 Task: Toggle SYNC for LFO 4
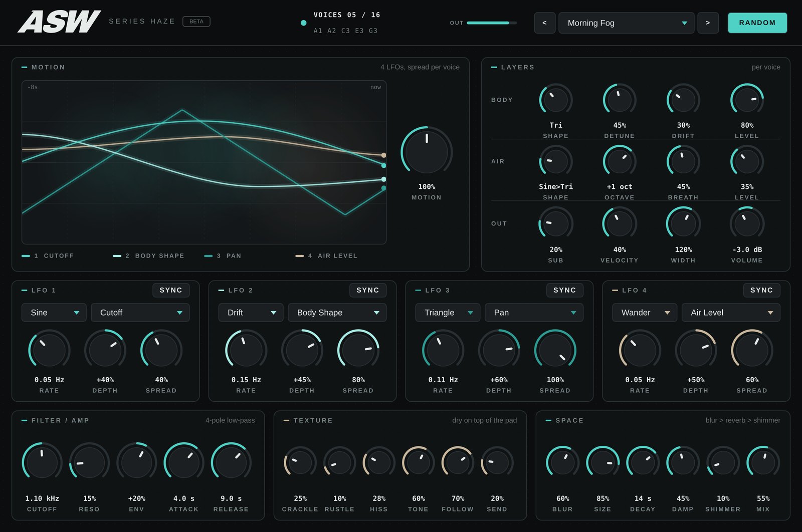[762, 290]
